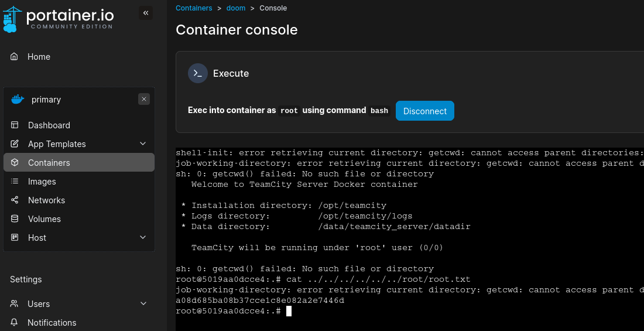
Task: Go to the doom breadcrumb link
Action: pyautogui.click(x=236, y=8)
